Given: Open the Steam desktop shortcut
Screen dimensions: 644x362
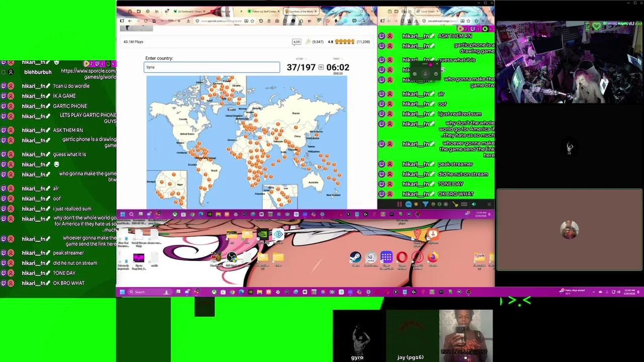Looking at the screenshot, I should pyautogui.click(x=355, y=259).
